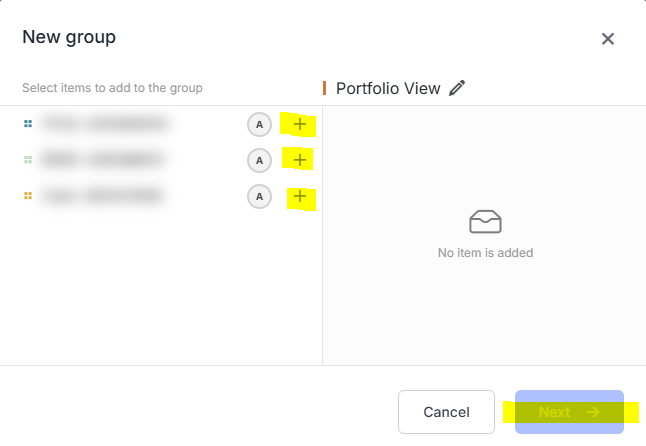
Task: Click the orange color bar beside Portfolio View
Action: coord(325,88)
